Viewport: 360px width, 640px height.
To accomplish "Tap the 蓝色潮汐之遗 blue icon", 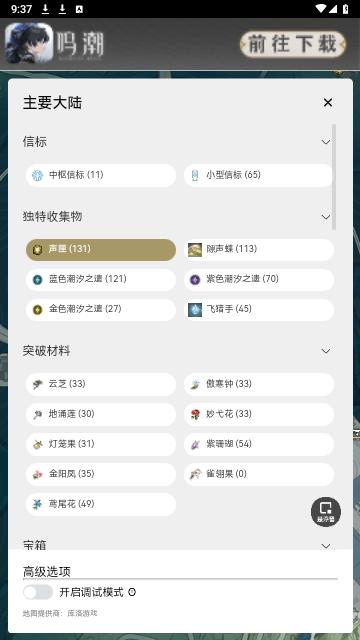I will (x=38, y=280).
